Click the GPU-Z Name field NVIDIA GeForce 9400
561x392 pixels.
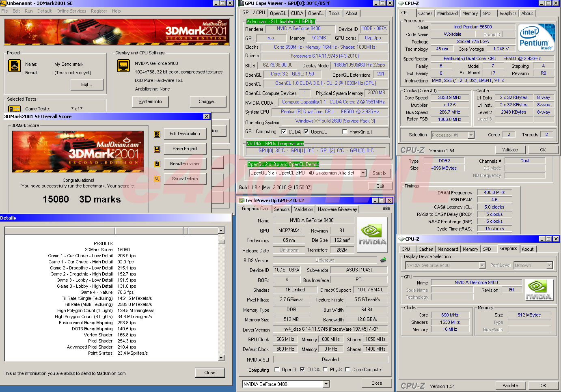coord(313,220)
